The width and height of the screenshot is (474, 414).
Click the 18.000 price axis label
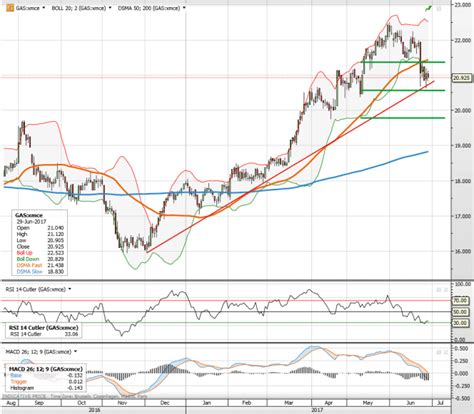click(x=462, y=181)
